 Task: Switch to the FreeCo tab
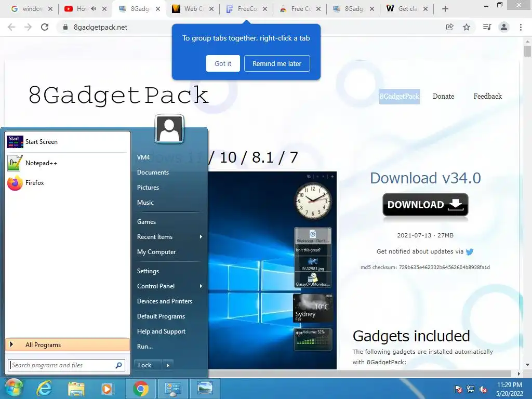pos(247,9)
